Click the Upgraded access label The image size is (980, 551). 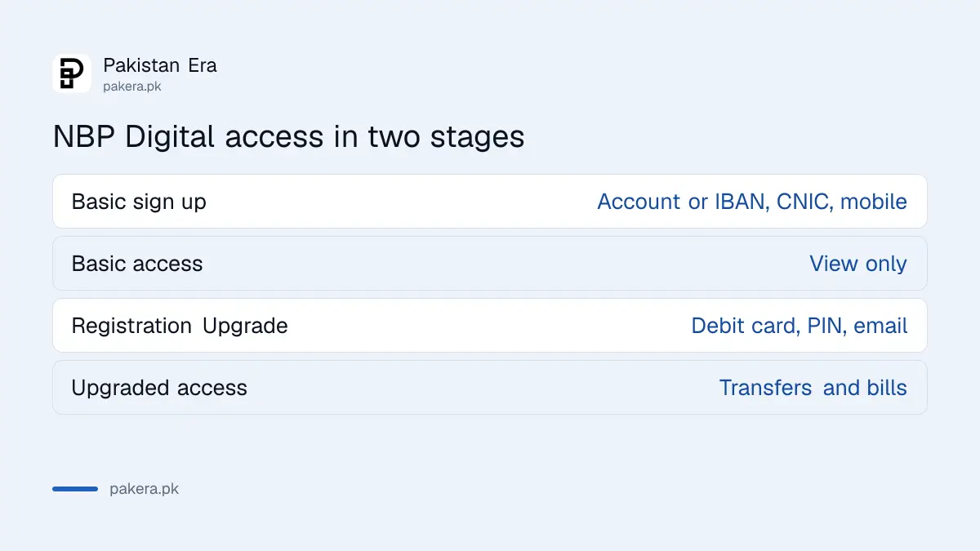[x=159, y=388]
